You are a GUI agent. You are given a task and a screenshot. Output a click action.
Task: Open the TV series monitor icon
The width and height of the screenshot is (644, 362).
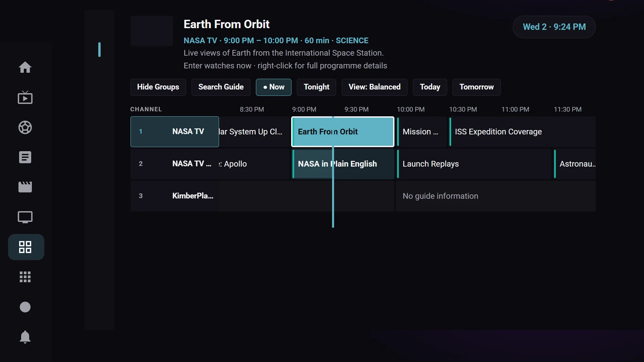(x=25, y=217)
